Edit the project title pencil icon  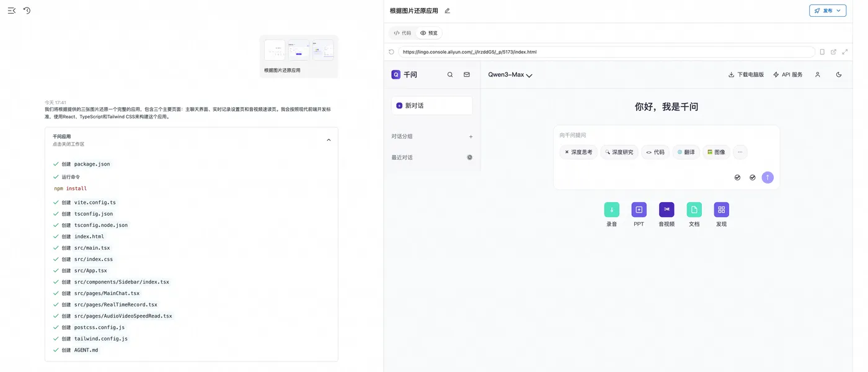[x=447, y=11]
